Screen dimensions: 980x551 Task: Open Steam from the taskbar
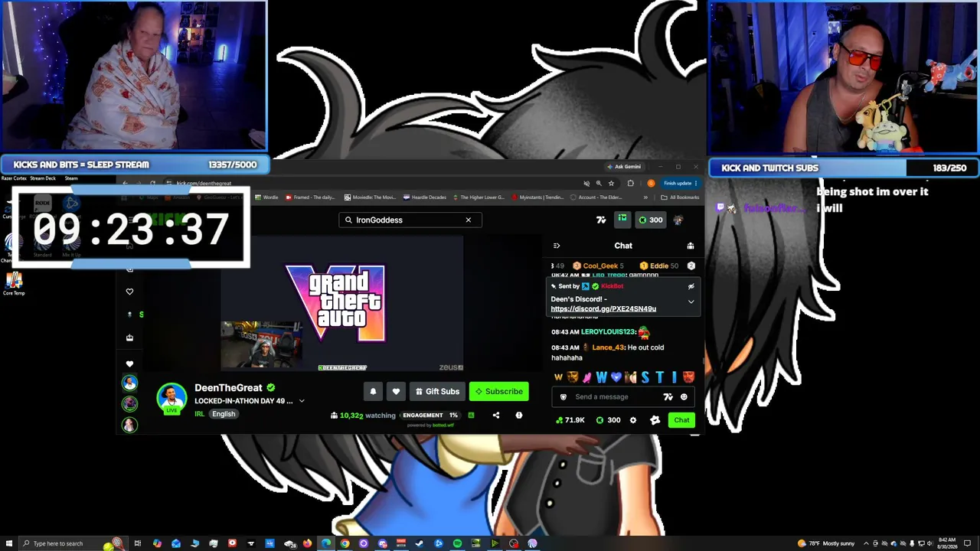coord(420,543)
